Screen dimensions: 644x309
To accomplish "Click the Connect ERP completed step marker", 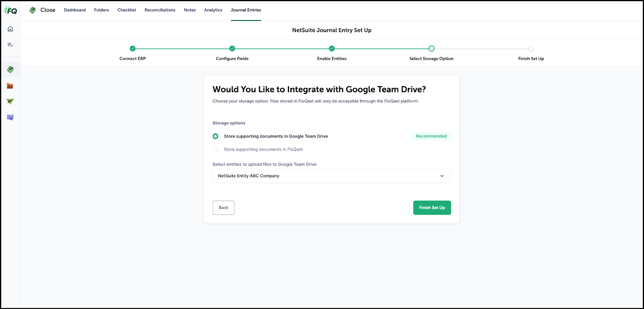I will [132, 48].
